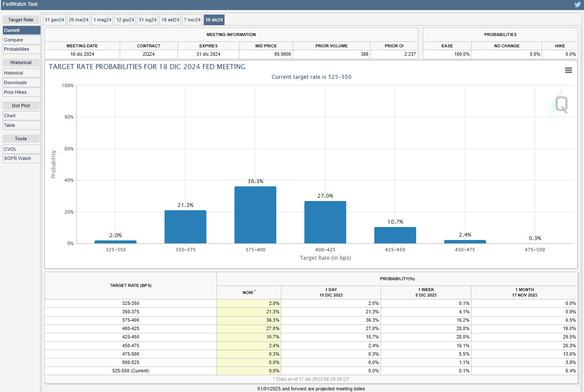This screenshot has width=584, height=392.
Task: Select the 7 nov24 meeting tab
Action: coord(192,20)
